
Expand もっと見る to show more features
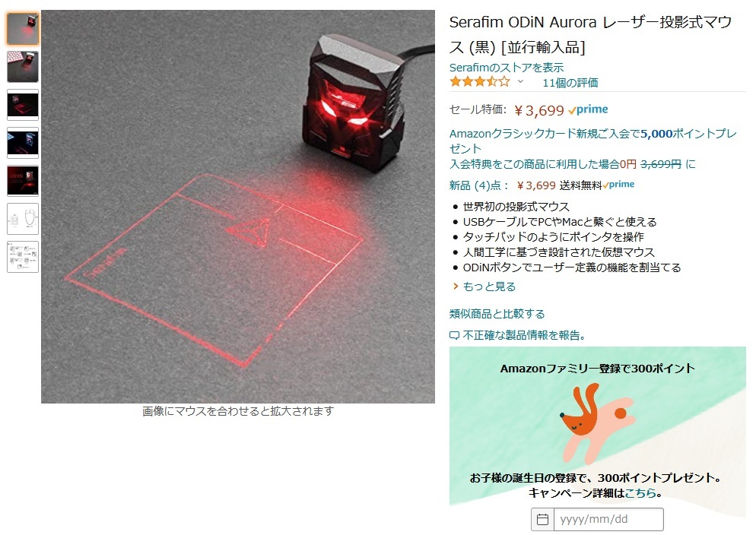pos(489,286)
